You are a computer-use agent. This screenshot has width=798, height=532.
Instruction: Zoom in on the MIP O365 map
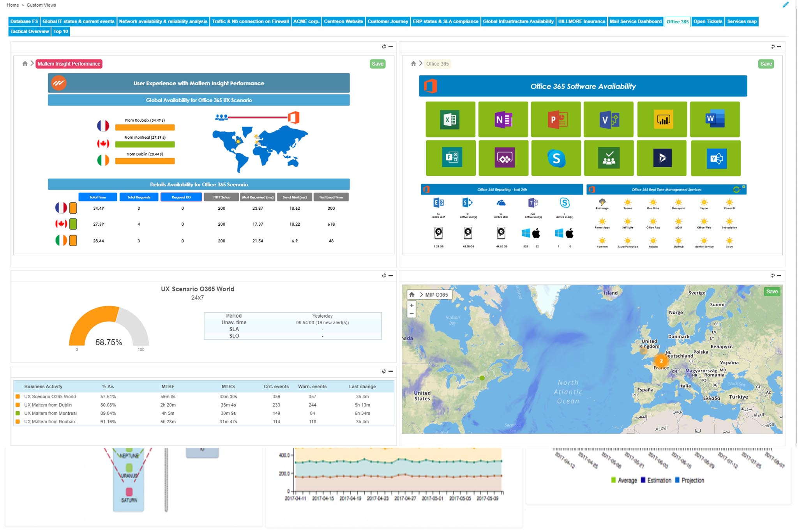411,306
